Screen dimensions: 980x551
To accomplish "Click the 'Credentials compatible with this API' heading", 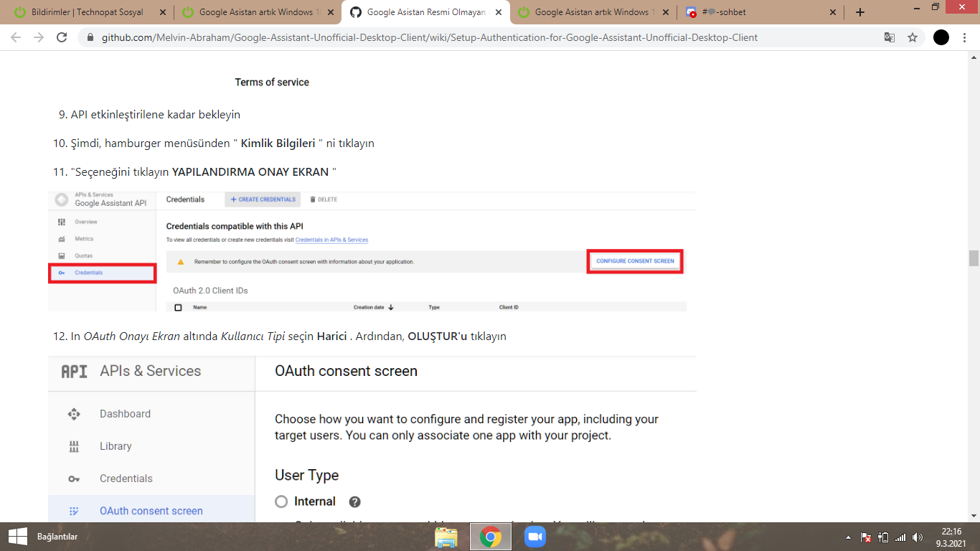I will (236, 226).
